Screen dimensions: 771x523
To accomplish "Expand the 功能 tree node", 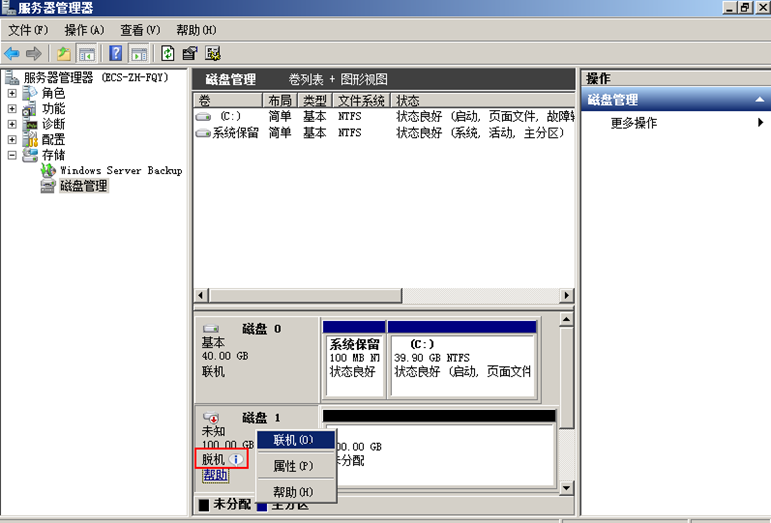I will pos(12,109).
